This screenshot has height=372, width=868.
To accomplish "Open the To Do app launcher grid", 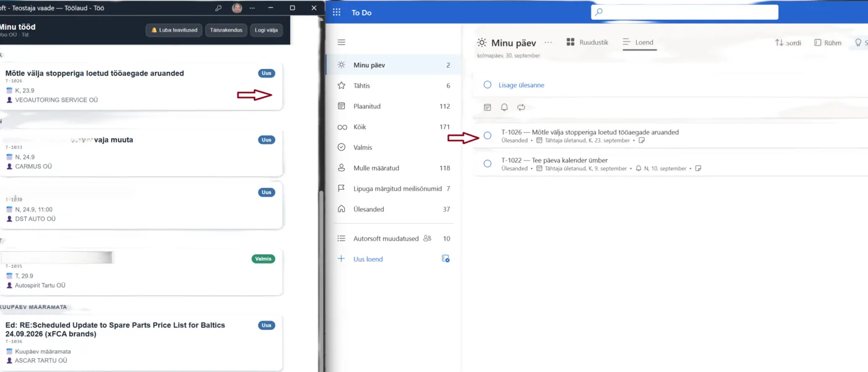I will coord(337,12).
